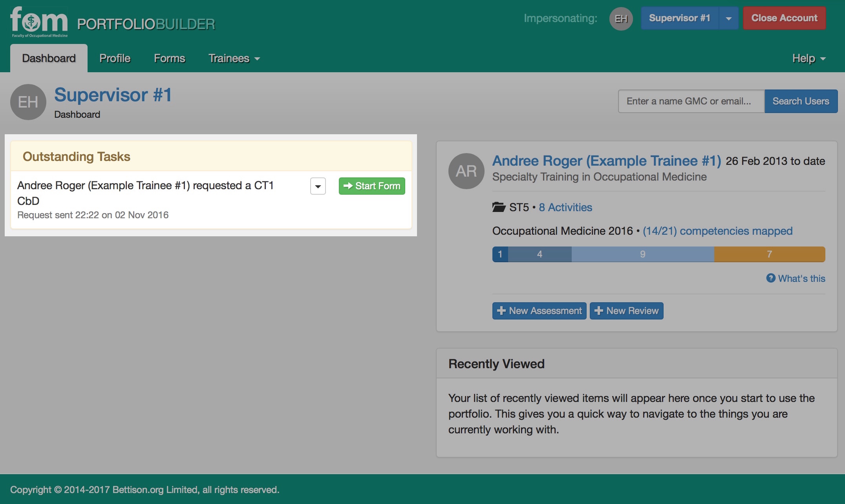Open the 8 Activities link
845x504 pixels.
coord(565,207)
